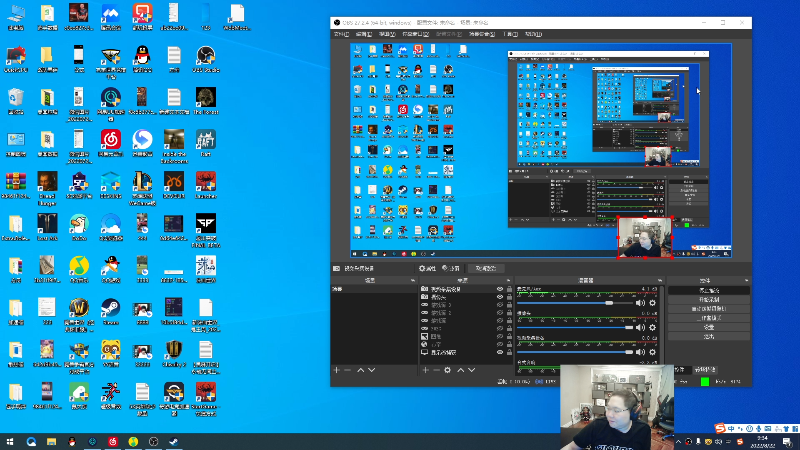The image size is (800, 450).
Task: Select the Steam desktop shortcut icon
Action: pyautogui.click(x=111, y=311)
